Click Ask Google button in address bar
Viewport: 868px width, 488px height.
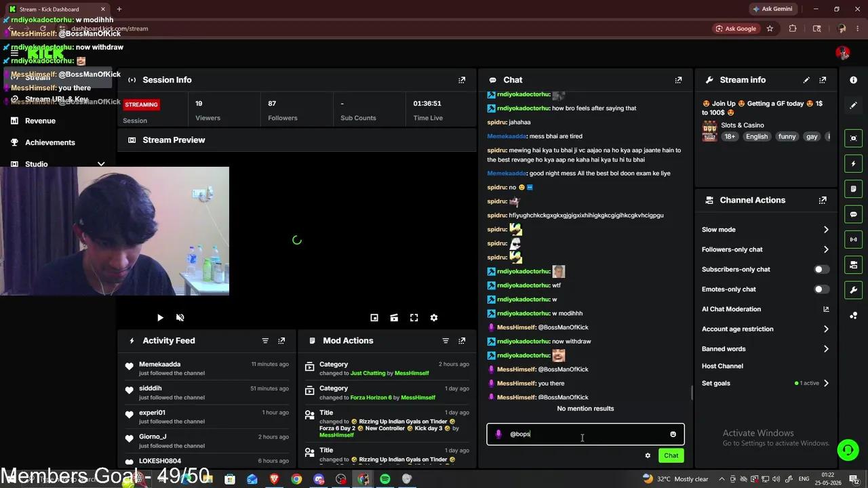[736, 28]
